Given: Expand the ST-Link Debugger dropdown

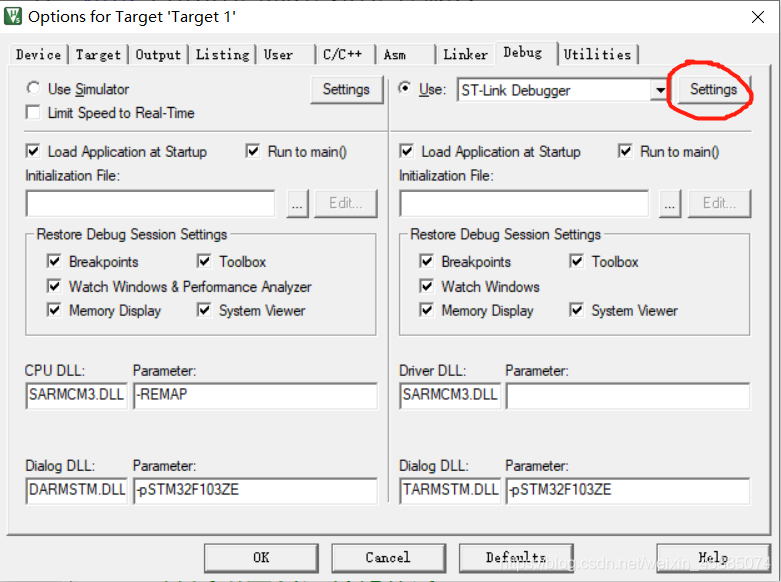Looking at the screenshot, I should point(660,90).
